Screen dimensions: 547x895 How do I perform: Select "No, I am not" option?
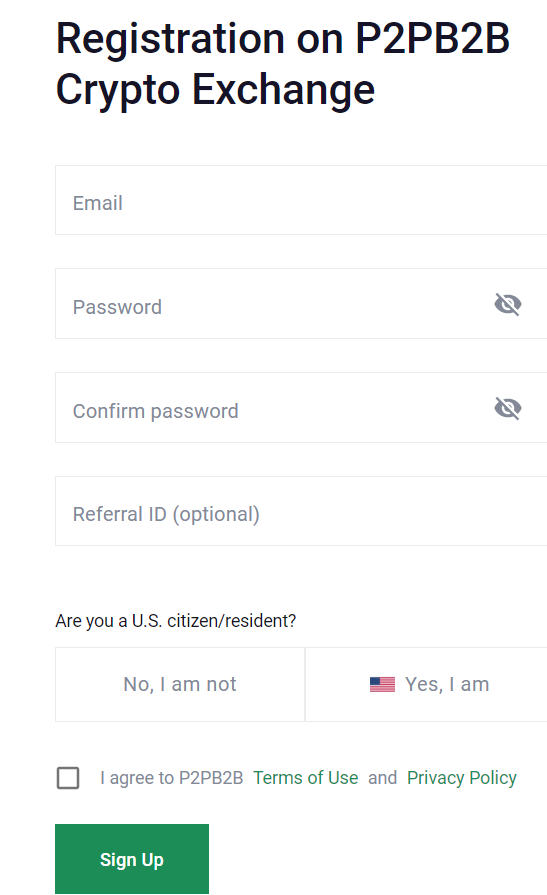180,684
